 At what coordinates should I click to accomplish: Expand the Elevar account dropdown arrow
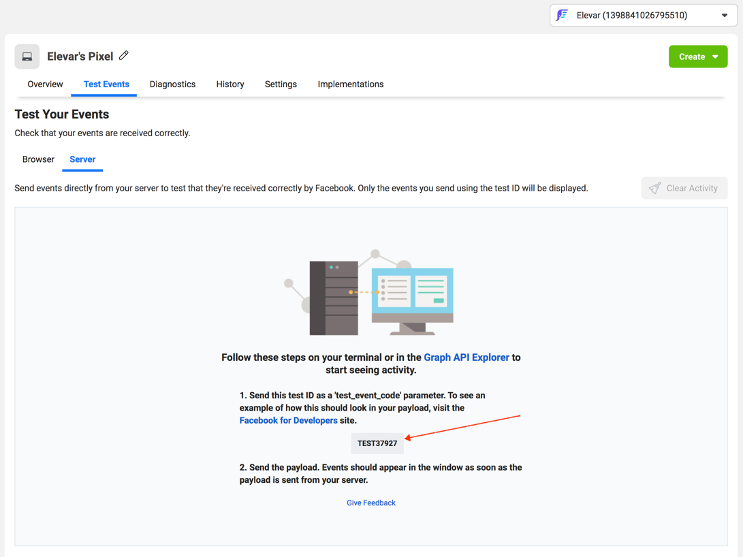723,15
